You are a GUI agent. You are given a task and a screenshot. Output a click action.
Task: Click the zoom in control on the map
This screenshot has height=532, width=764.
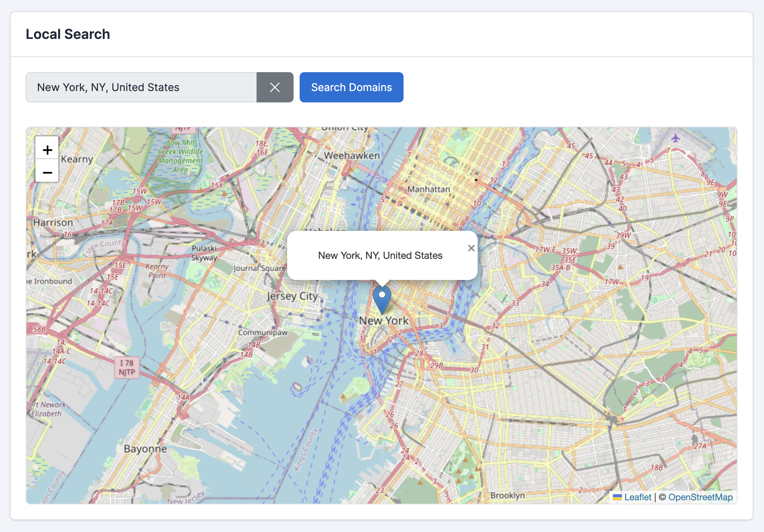pos(47,149)
